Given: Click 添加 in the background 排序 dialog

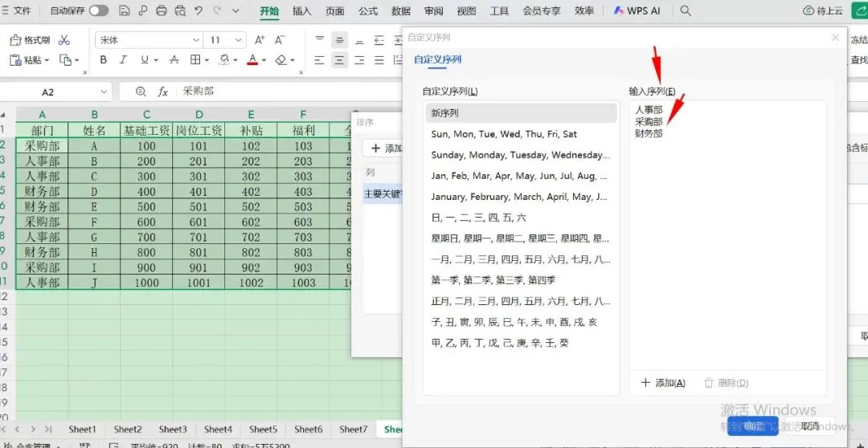Looking at the screenshot, I should click(x=387, y=149).
